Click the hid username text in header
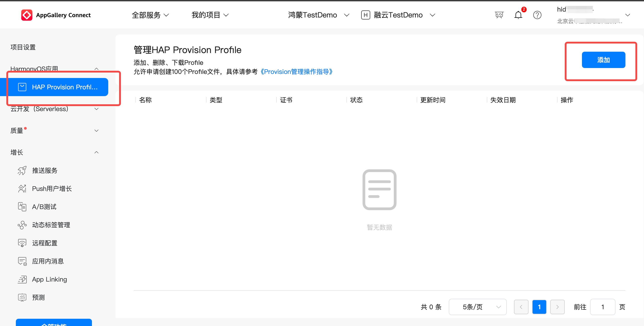 pyautogui.click(x=561, y=10)
